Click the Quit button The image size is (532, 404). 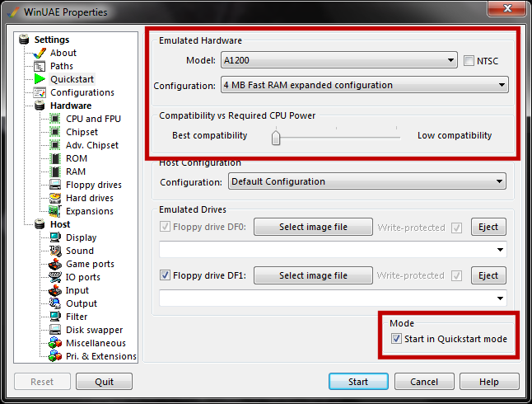click(104, 382)
